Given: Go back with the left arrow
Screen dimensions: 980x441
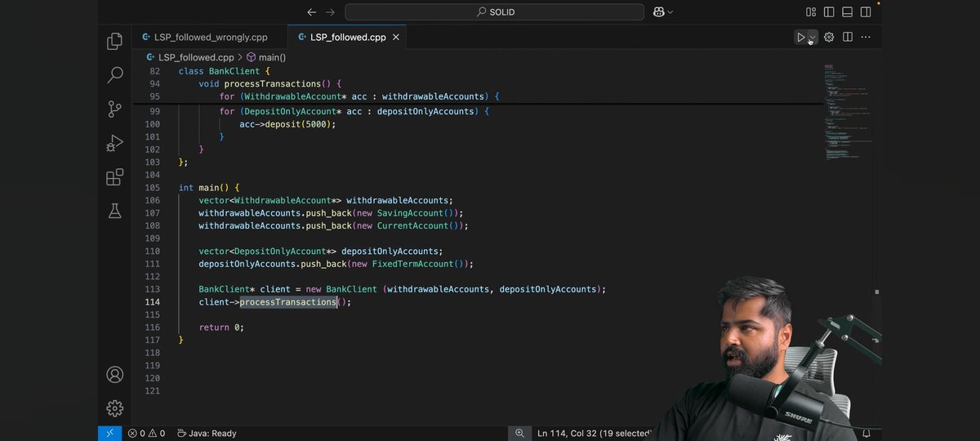Looking at the screenshot, I should pyautogui.click(x=311, y=12).
